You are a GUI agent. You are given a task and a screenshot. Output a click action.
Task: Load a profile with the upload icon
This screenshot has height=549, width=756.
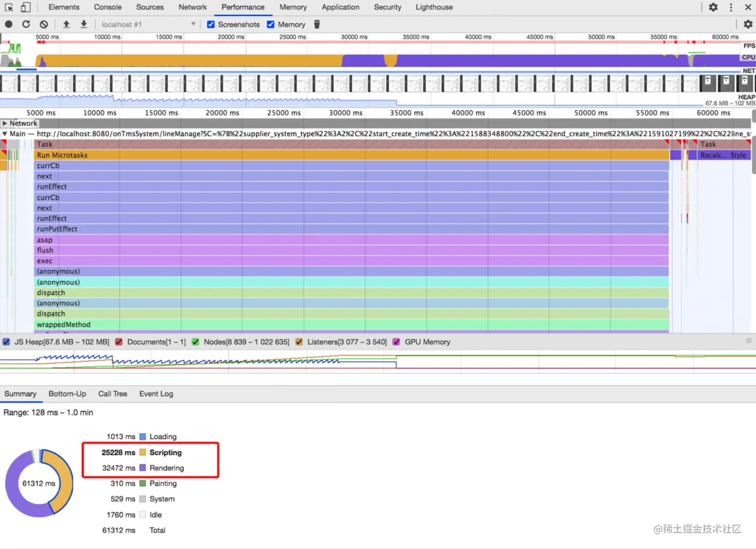pos(66,24)
